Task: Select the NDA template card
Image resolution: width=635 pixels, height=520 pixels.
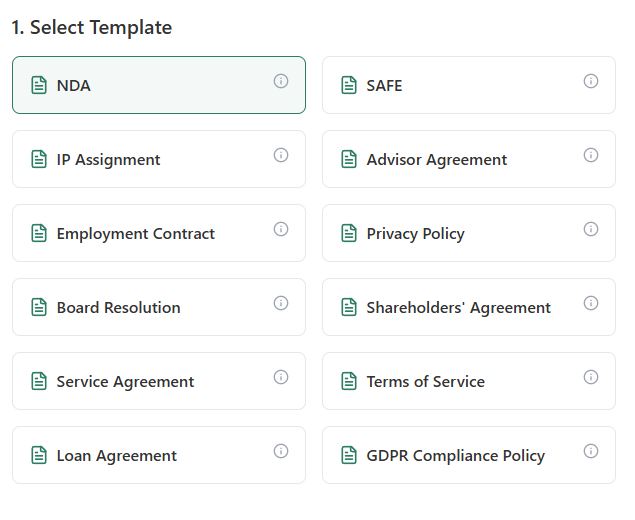Action: tap(150, 86)
